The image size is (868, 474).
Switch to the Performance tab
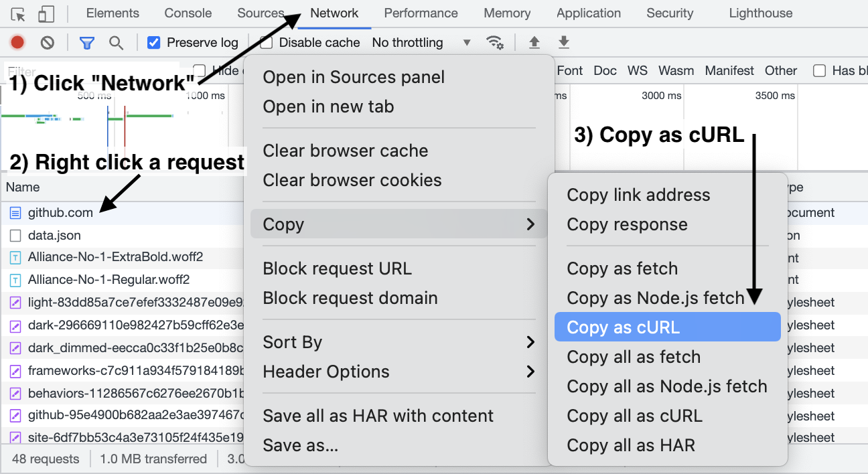coord(421,13)
